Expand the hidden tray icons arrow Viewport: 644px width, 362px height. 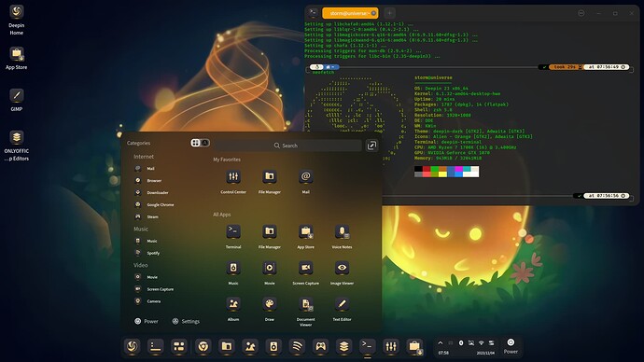coord(441,342)
